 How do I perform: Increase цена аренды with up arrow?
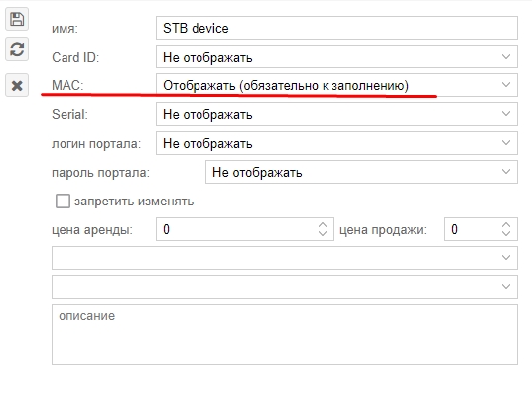pos(323,225)
